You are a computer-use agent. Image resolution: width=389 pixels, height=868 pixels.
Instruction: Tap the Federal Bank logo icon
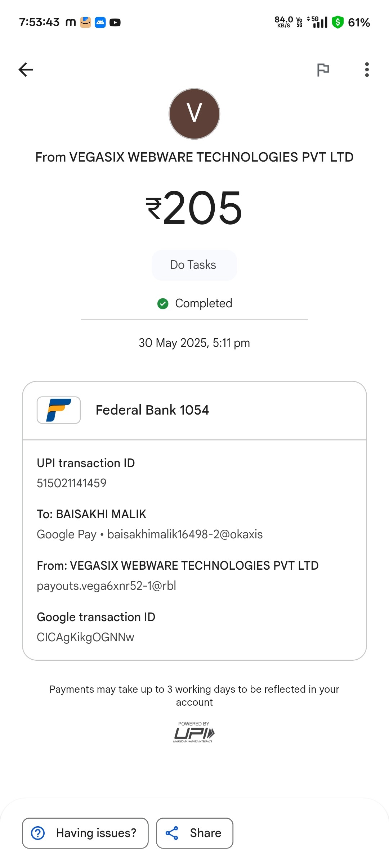click(59, 410)
